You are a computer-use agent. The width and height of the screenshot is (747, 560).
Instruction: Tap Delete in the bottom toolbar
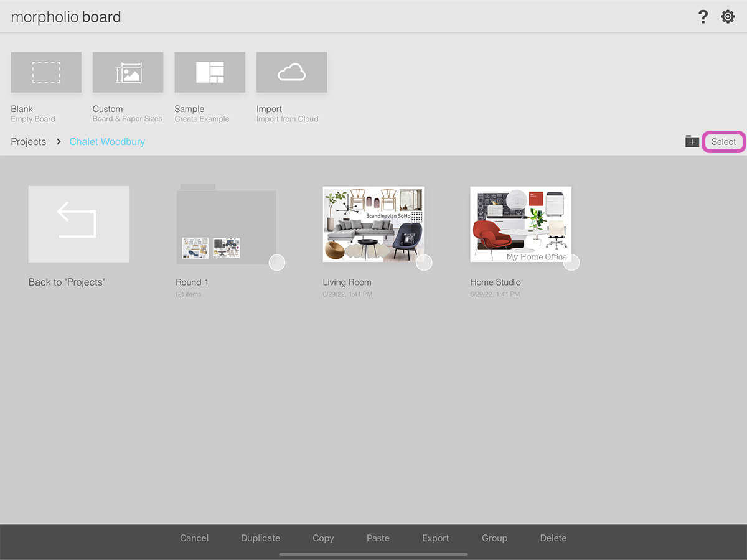(x=553, y=538)
